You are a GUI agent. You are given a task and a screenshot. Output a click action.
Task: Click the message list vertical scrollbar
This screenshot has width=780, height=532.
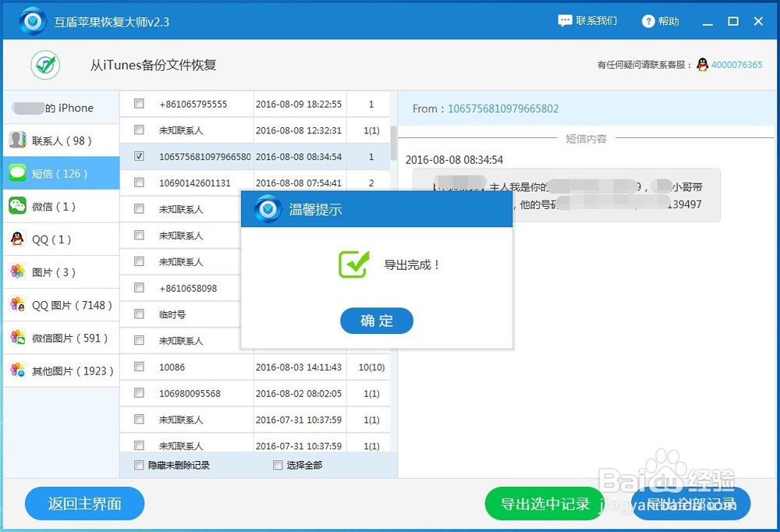click(393, 143)
